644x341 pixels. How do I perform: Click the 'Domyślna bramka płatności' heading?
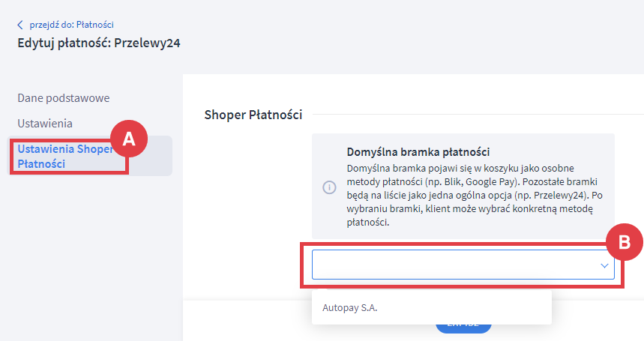[418, 151]
